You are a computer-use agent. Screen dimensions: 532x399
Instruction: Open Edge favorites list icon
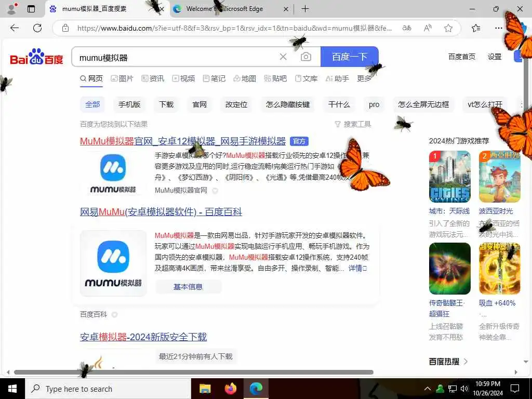coord(476,28)
